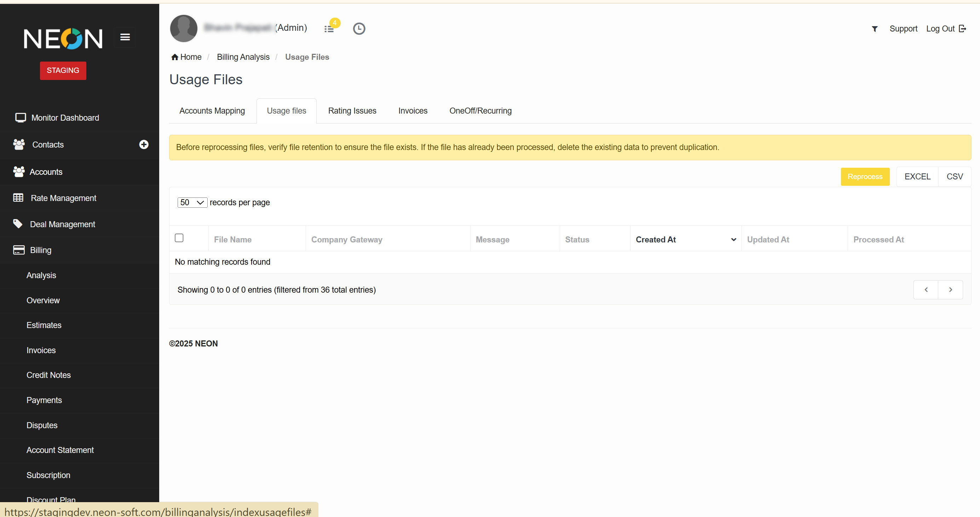Click the Deal Management tag icon

17,224
